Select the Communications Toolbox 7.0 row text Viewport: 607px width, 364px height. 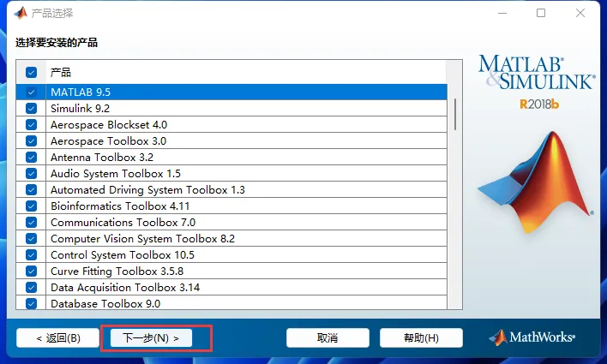(x=123, y=222)
